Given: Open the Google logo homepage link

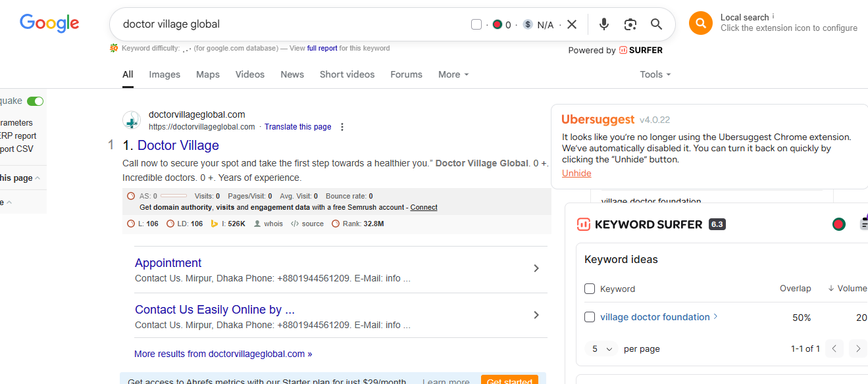Looking at the screenshot, I should tap(49, 24).
